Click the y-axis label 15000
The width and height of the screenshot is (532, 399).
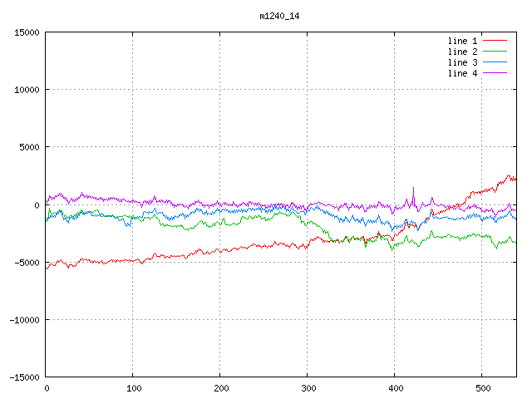(x=27, y=32)
